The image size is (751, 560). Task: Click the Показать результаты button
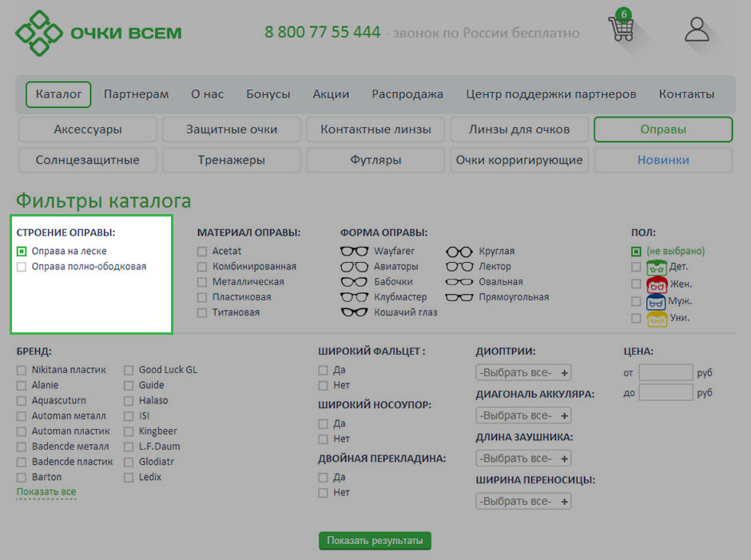click(375, 541)
